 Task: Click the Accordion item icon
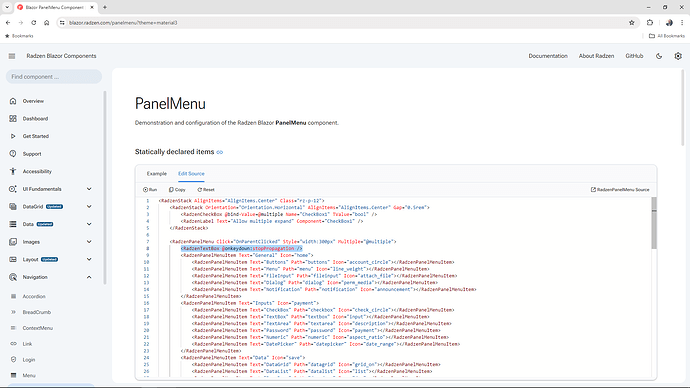[x=13, y=296]
